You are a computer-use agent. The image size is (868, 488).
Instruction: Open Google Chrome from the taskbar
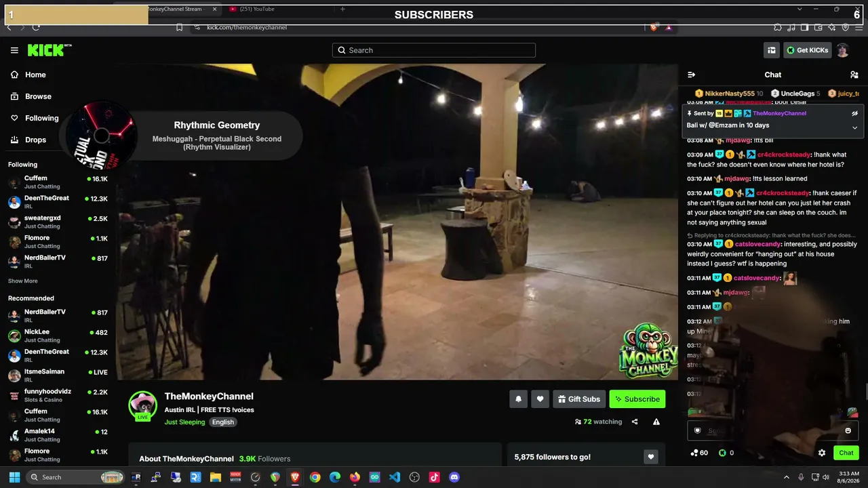[315, 477]
